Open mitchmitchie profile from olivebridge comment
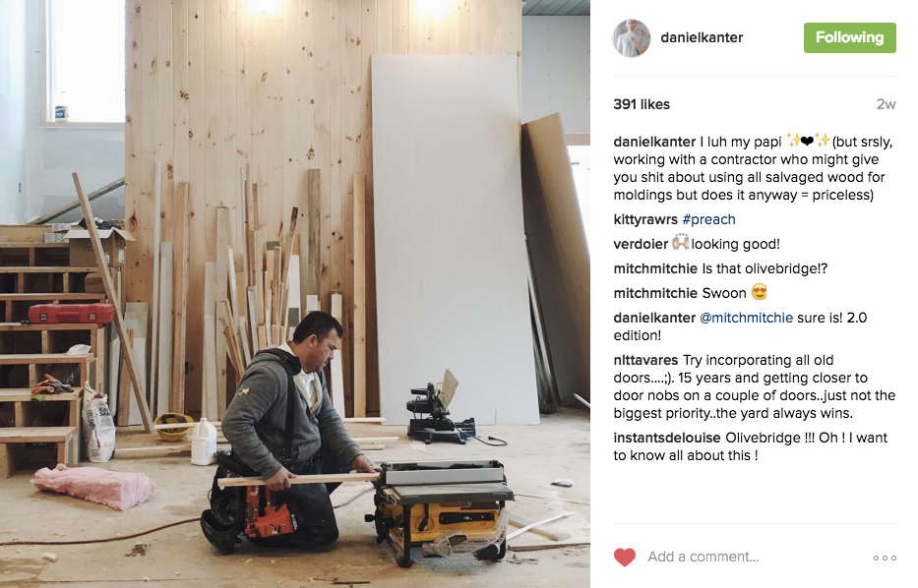The image size is (918, 588). click(655, 268)
